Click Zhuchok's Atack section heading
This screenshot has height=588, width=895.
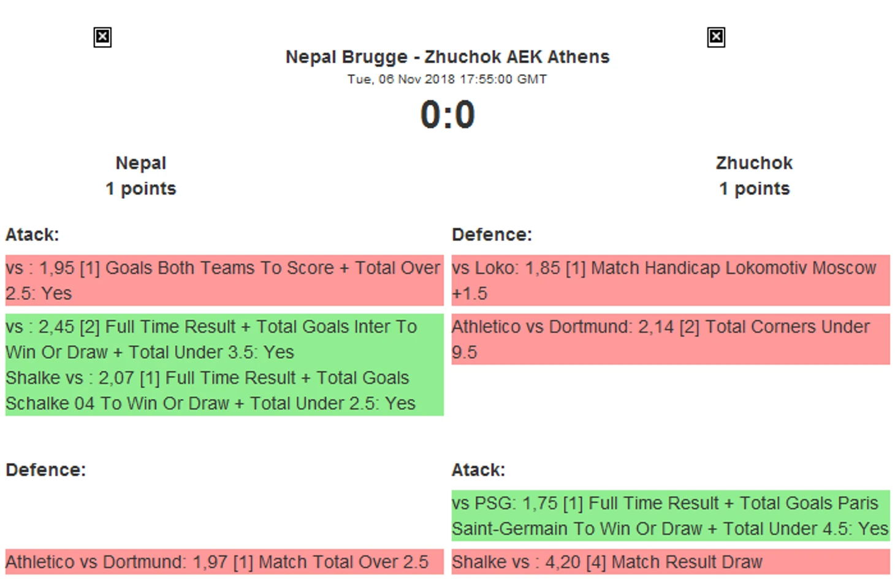479,470
